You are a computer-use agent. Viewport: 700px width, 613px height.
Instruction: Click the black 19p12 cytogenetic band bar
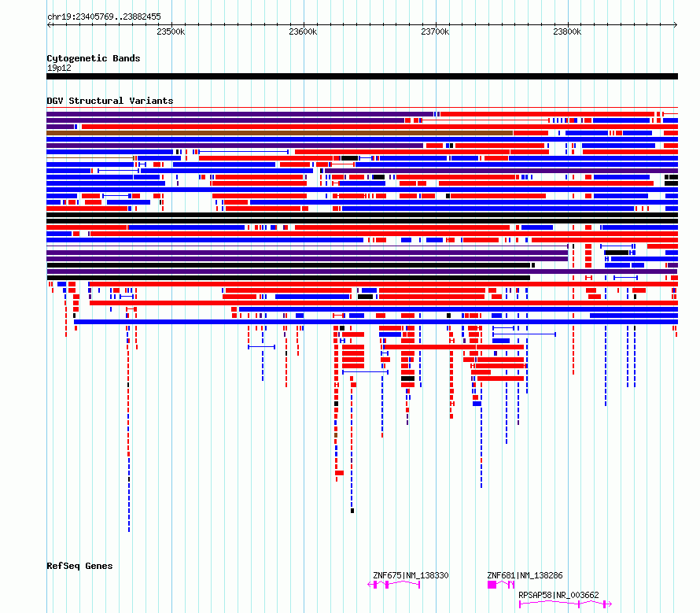[x=362, y=76]
